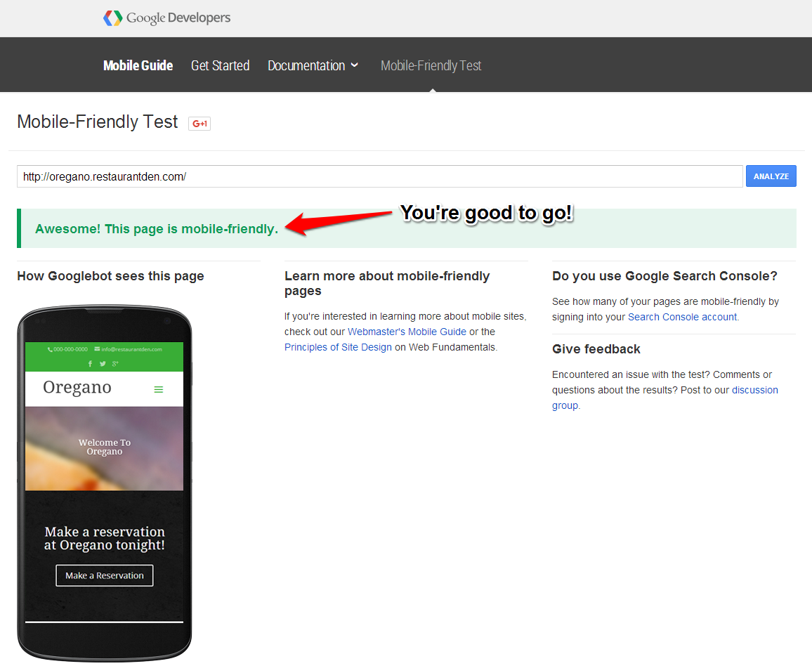Open the Search Console account link
The height and width of the screenshot is (666, 812).
(x=682, y=317)
